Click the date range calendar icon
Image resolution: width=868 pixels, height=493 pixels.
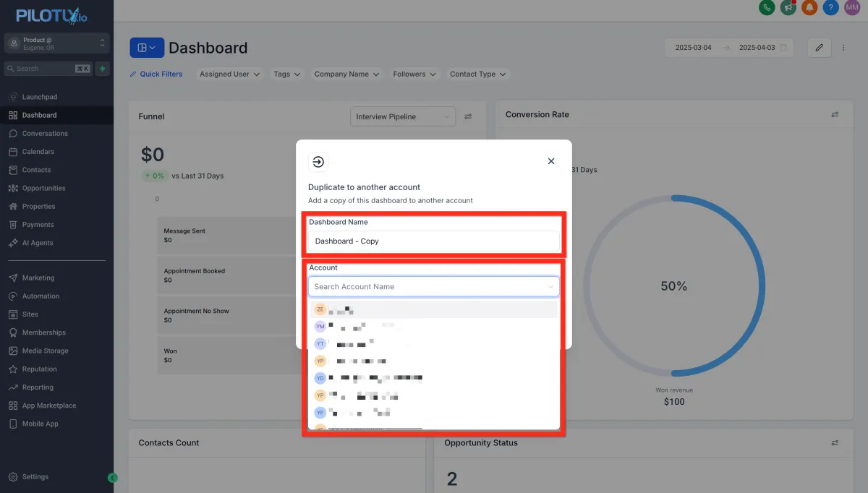tap(785, 48)
